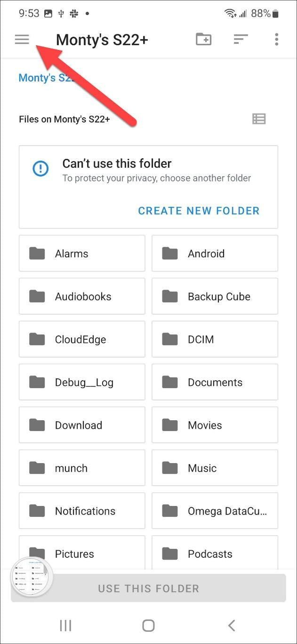This screenshot has width=297, height=644.
Task: Open the Alarms folder
Action: click(x=82, y=253)
